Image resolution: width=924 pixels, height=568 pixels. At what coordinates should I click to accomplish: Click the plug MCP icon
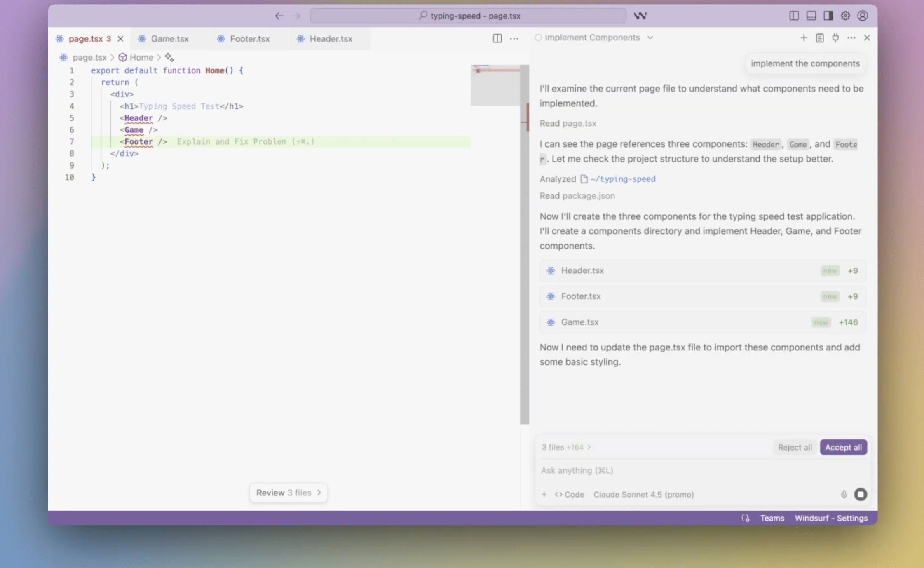pyautogui.click(x=835, y=38)
